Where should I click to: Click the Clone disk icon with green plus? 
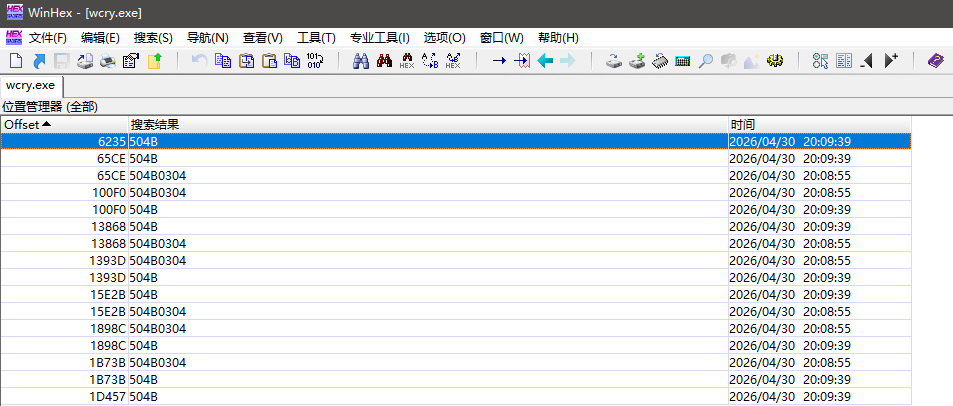[x=637, y=61]
